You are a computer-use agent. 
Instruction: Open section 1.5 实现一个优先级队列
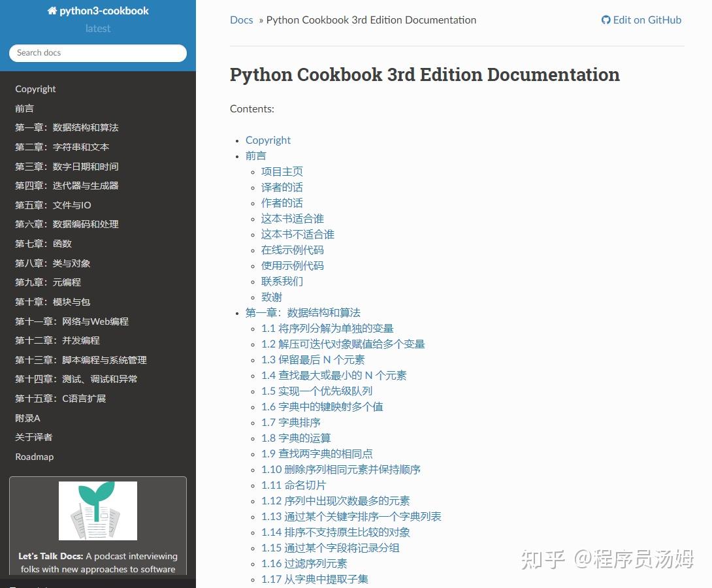pyautogui.click(x=316, y=391)
